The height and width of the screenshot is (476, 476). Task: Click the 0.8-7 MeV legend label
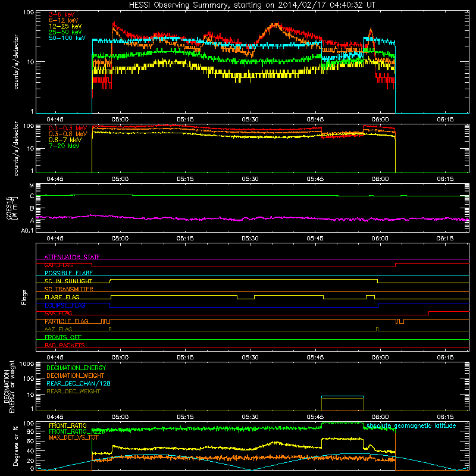(x=65, y=140)
